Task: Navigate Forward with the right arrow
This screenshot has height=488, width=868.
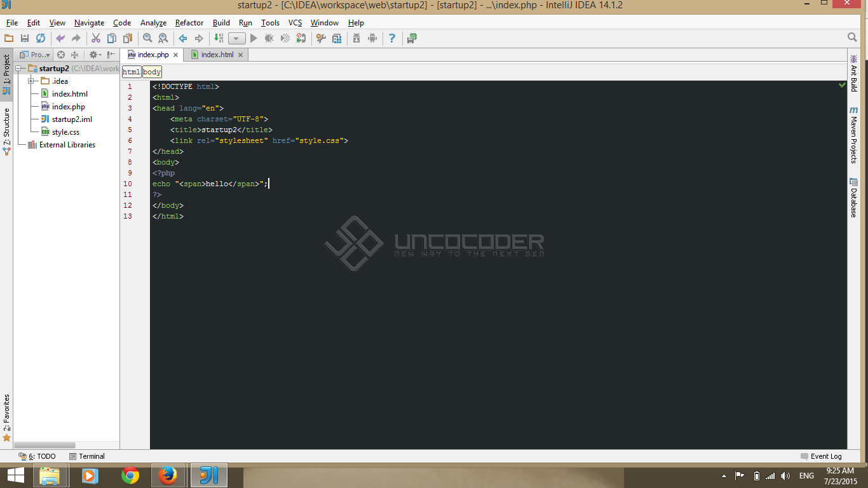Action: [199, 38]
